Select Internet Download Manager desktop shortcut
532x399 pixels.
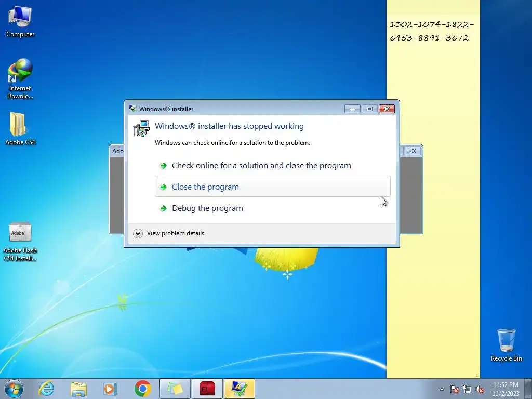coord(20,79)
